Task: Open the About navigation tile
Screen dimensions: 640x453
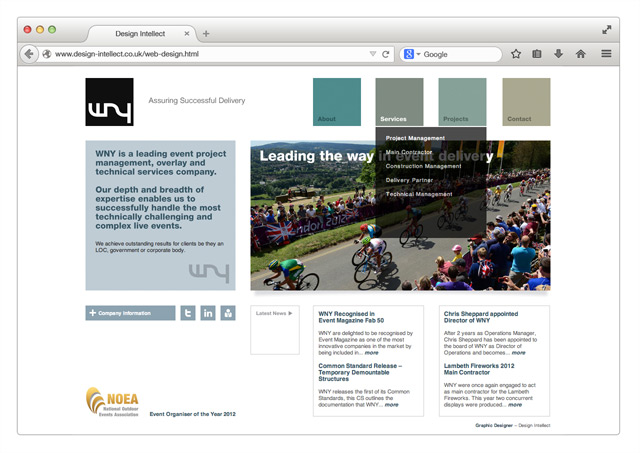Action: coord(336,102)
